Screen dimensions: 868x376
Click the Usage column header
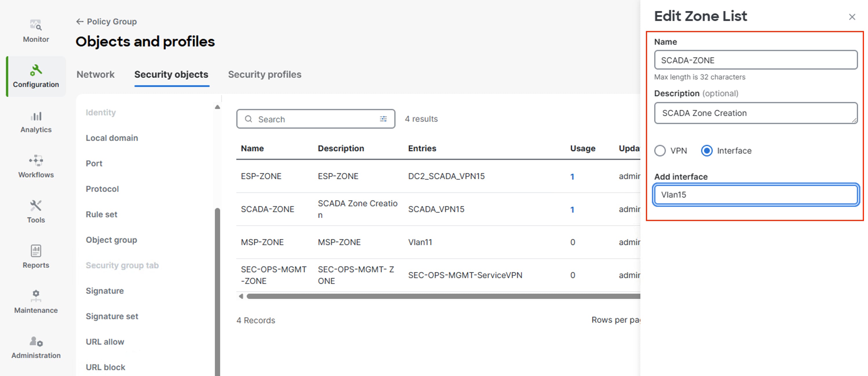pyautogui.click(x=582, y=148)
